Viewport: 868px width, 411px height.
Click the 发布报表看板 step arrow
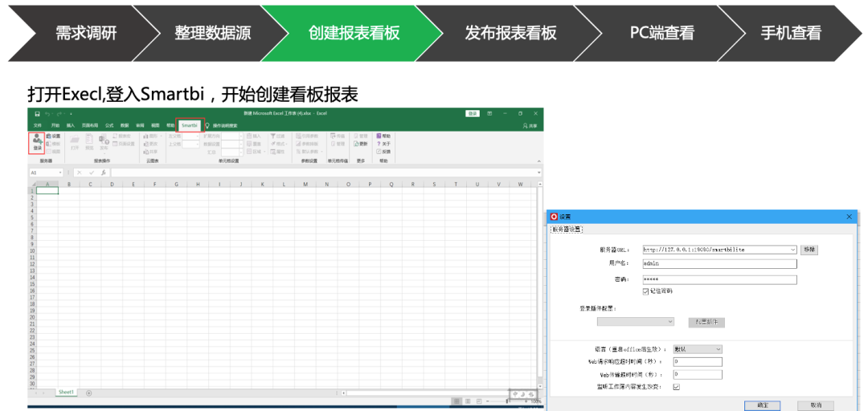510,33
